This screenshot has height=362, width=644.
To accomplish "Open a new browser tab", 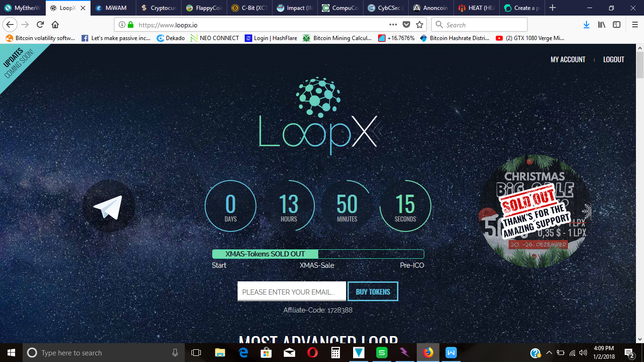I will coord(553,8).
